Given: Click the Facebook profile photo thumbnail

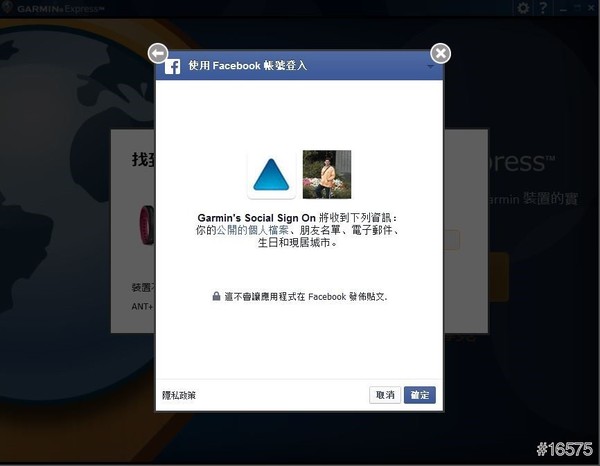Looking at the screenshot, I should point(327,174).
